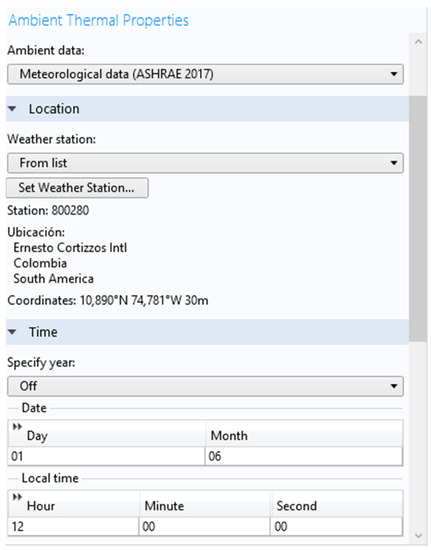Image resolution: width=431 pixels, height=550 pixels.
Task: Click the Minute field showing 00
Action: pos(204,526)
